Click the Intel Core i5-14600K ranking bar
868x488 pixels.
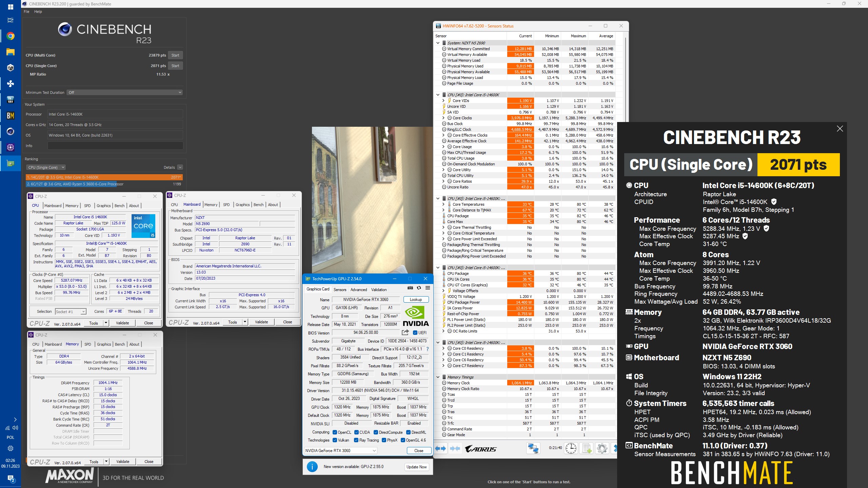tap(104, 177)
